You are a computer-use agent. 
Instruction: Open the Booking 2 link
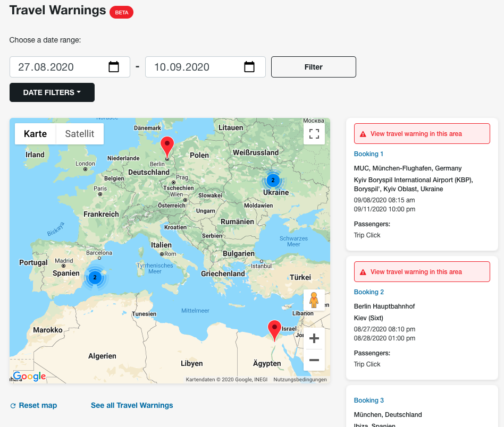(x=368, y=292)
